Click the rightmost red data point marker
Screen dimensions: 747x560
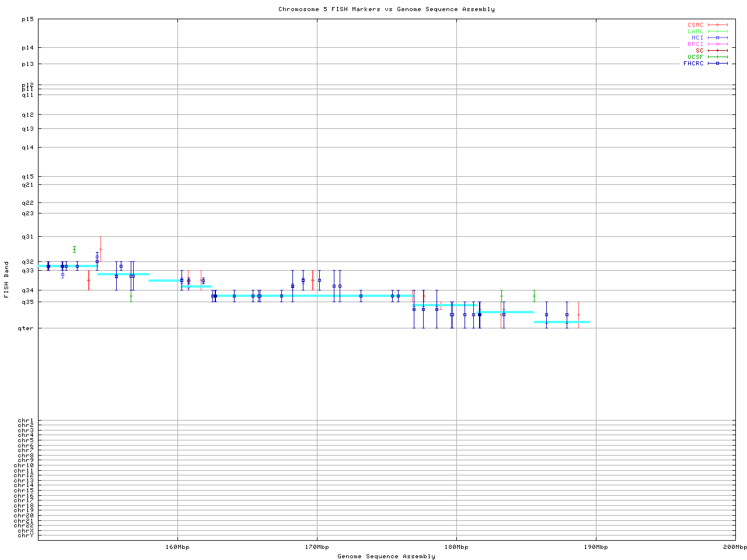tap(578, 315)
